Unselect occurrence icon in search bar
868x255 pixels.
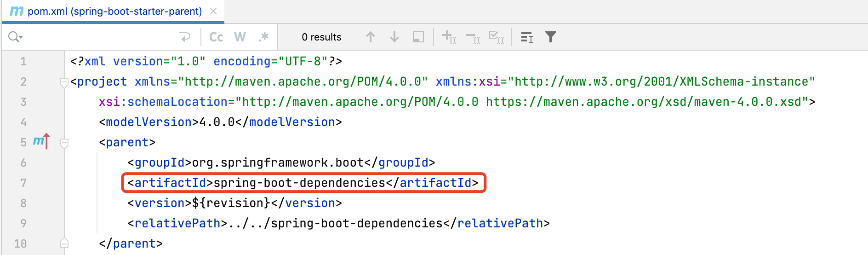tap(473, 38)
